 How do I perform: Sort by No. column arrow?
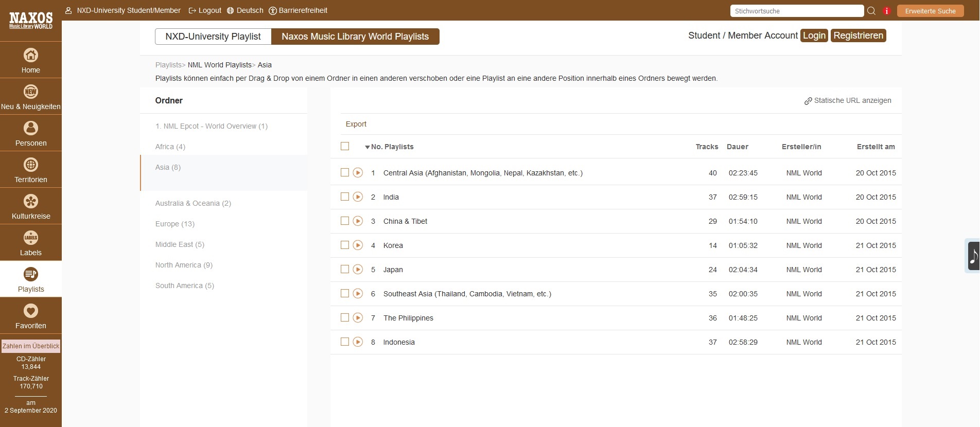367,147
